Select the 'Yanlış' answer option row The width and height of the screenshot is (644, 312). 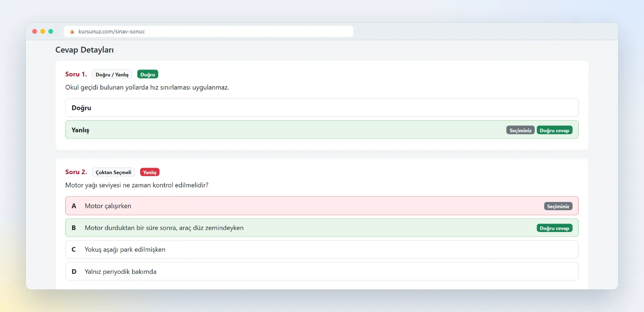(x=322, y=129)
